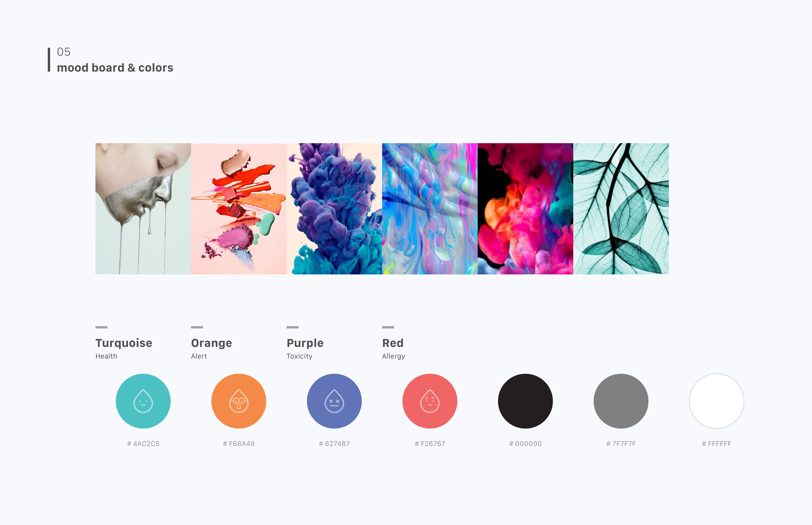The height and width of the screenshot is (525, 812).
Task: Click the sad droplet icon in red circle
Action: coord(430,401)
